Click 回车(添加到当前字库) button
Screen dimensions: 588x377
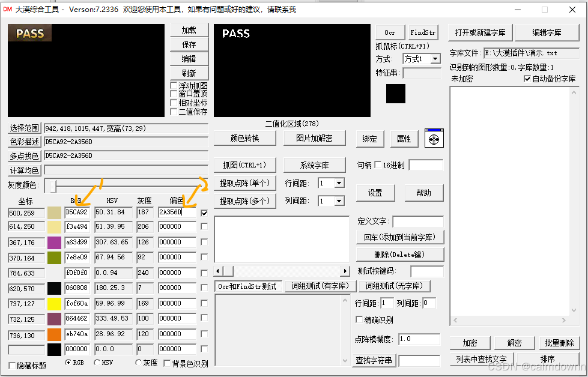pyautogui.click(x=400, y=237)
